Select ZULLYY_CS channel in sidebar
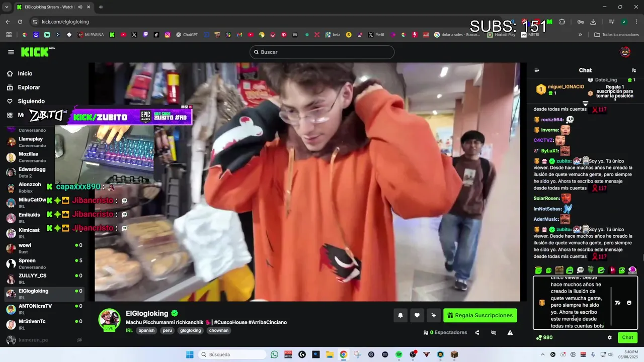The width and height of the screenshot is (644, 362). [x=44, y=279]
